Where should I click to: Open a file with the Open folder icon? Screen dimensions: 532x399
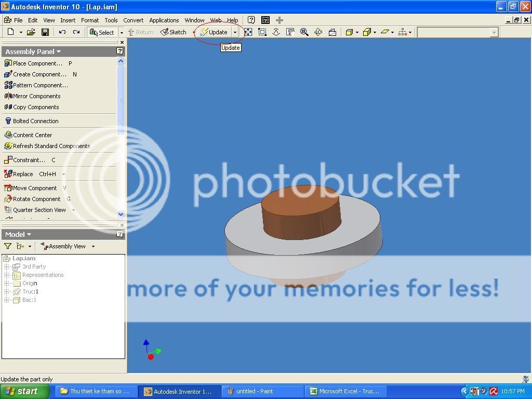click(x=31, y=32)
